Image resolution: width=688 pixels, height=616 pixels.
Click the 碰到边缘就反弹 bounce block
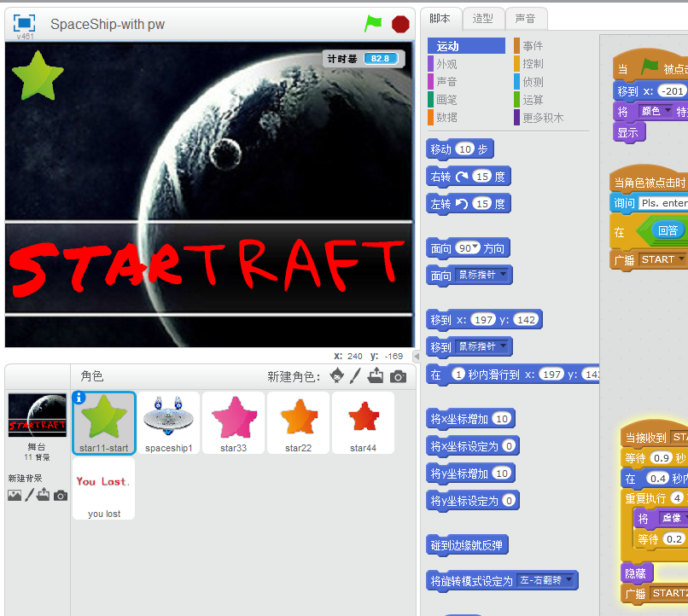(467, 545)
